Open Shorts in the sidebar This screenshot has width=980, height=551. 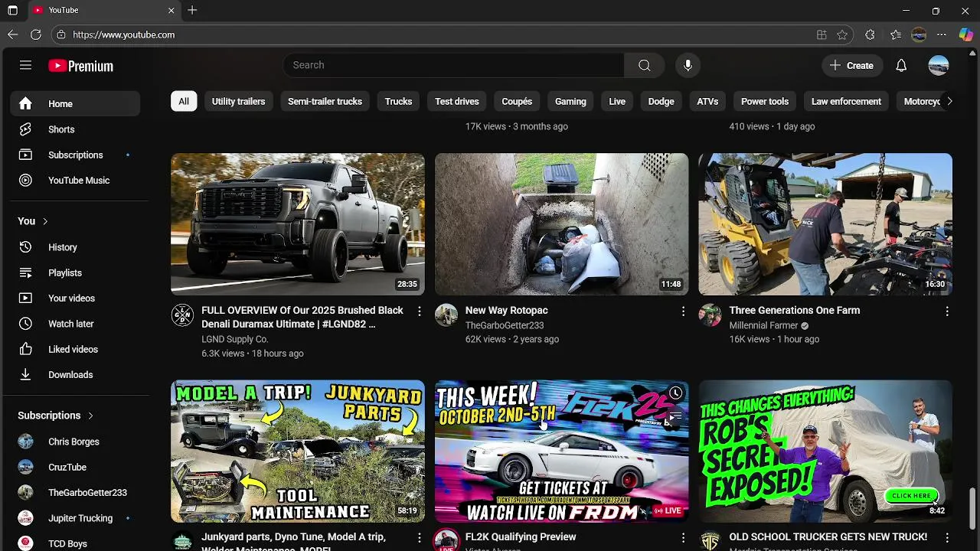(x=75, y=129)
